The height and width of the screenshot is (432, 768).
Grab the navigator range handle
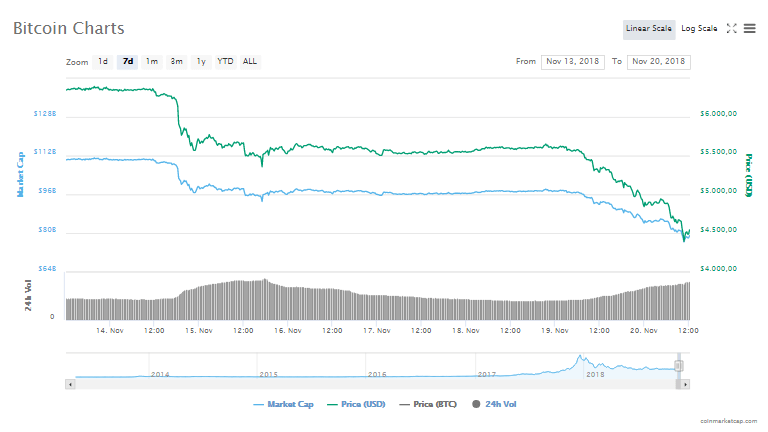coord(678,366)
